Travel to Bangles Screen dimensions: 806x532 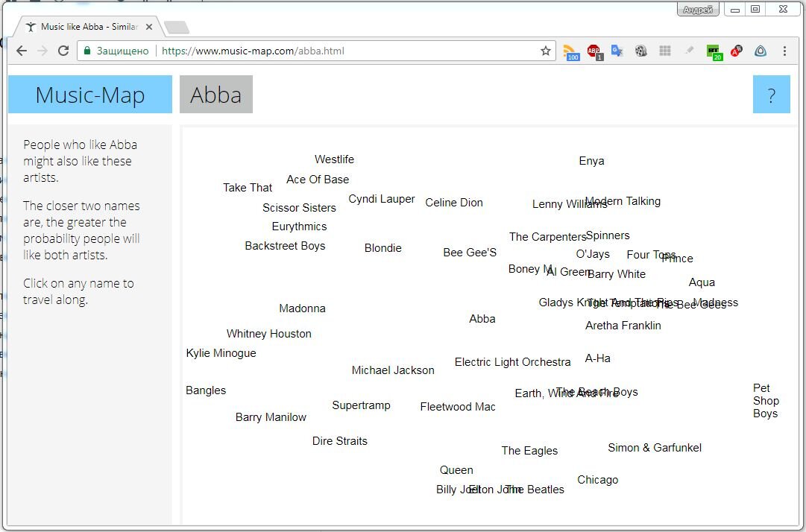click(206, 390)
